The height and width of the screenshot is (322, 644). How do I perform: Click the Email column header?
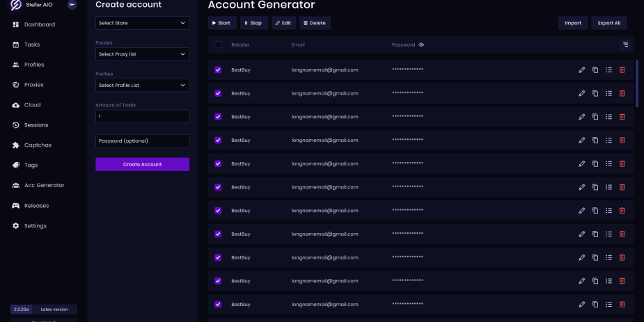click(298, 45)
